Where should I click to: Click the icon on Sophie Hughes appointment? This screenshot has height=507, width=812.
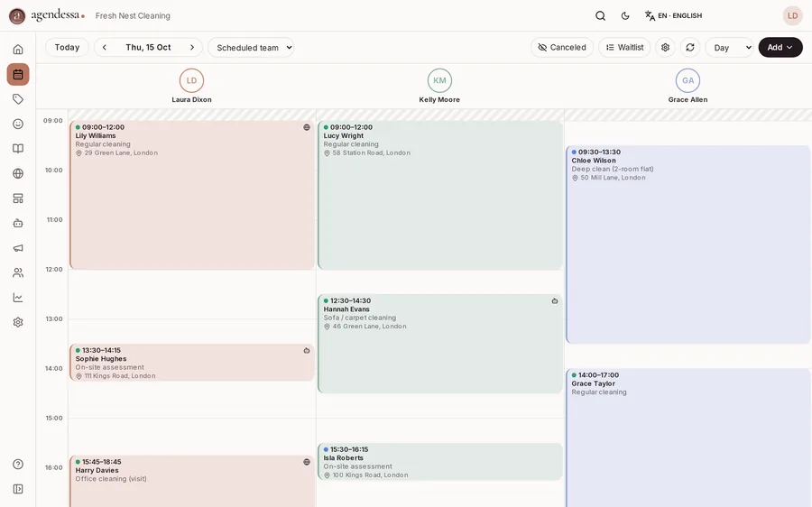(307, 351)
